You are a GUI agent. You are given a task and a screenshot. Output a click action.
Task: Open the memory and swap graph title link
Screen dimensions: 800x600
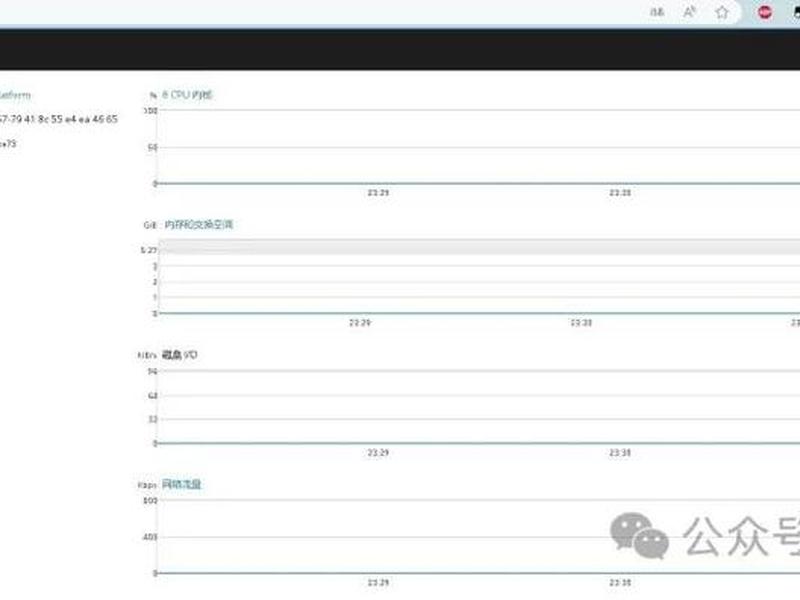pos(198,224)
